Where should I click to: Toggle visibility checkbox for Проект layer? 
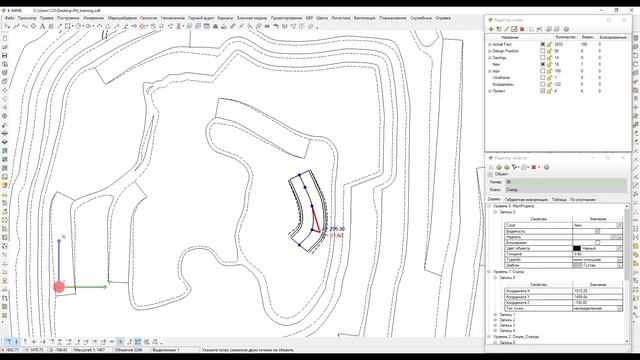[x=542, y=91]
